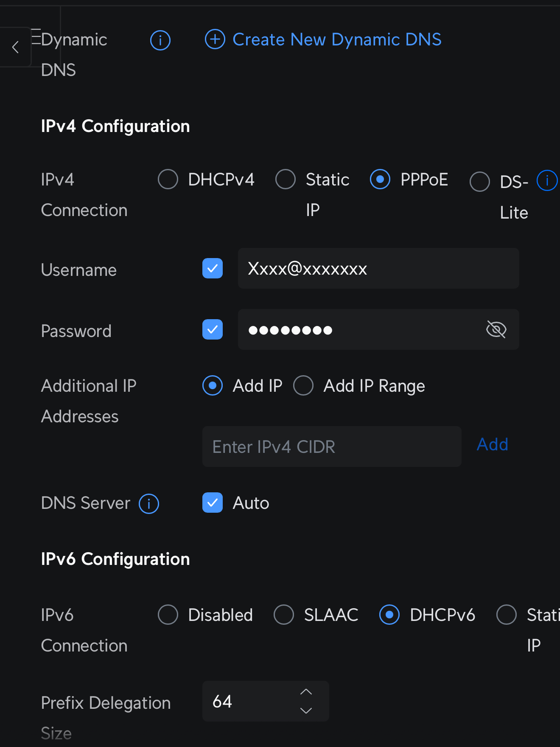Viewport: 560px width, 747px height.
Task: Click the Enter IPv4 CIDR field
Action: coord(332,447)
